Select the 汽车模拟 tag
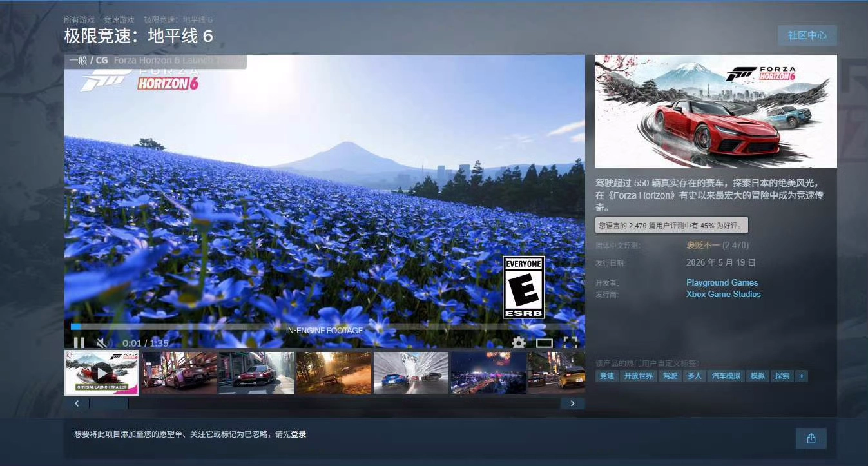 click(726, 376)
